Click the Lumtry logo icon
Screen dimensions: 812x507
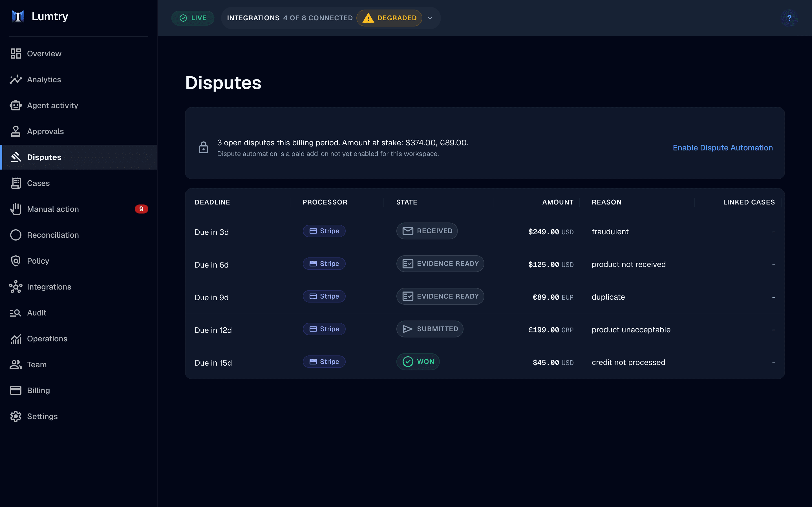pos(18,16)
